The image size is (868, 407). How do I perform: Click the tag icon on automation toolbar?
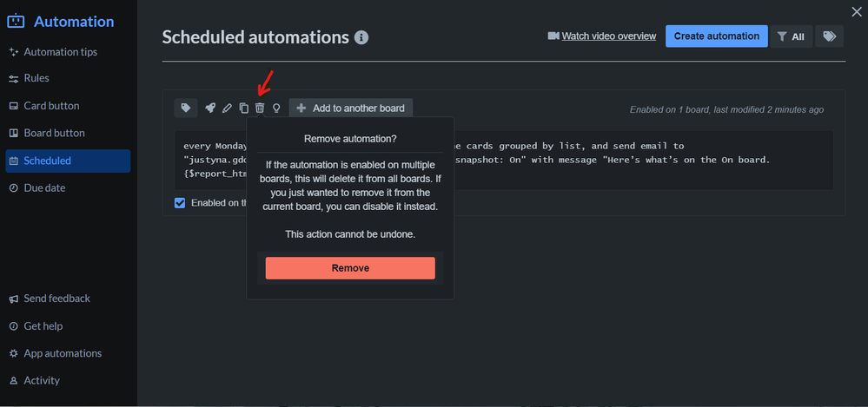tap(186, 108)
